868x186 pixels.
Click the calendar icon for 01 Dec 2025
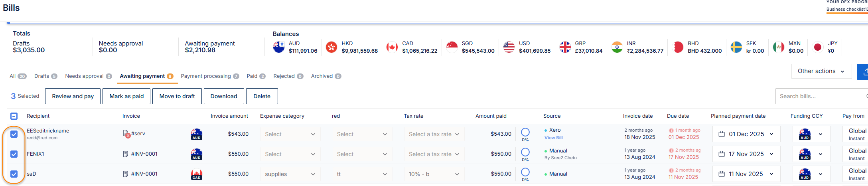tap(722, 134)
